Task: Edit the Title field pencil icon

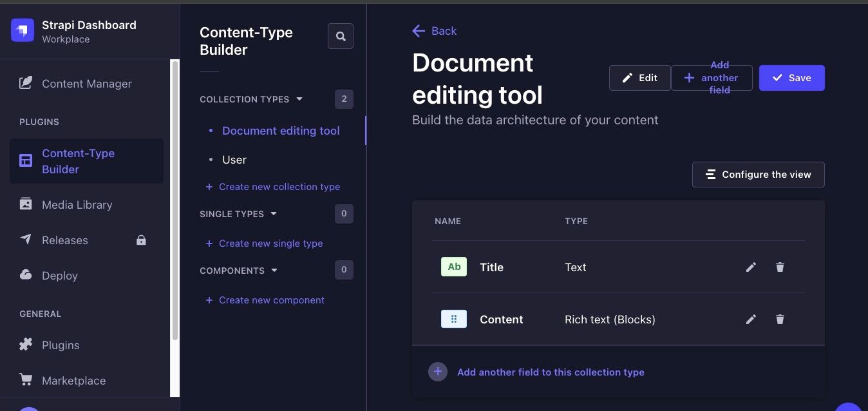Action: 751,267
